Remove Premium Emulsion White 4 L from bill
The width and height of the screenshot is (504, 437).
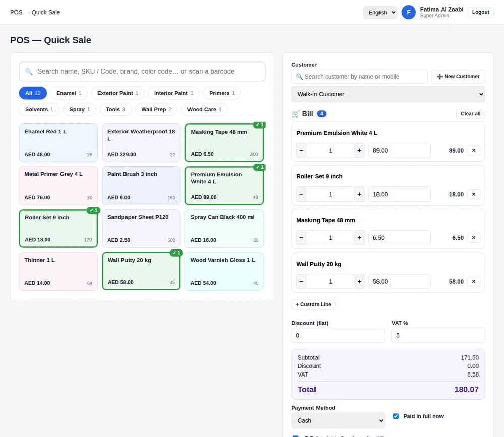473,150
